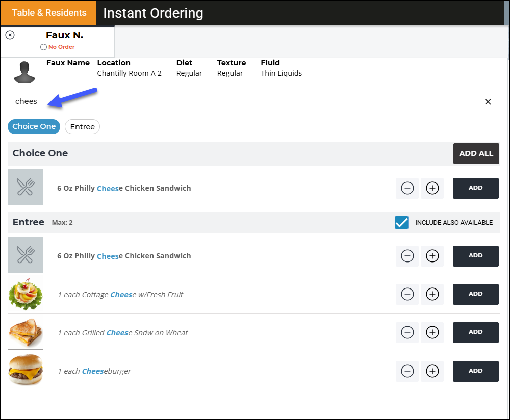This screenshot has height=420, width=510.
Task: Open the Table & Residents tab
Action: click(x=49, y=13)
